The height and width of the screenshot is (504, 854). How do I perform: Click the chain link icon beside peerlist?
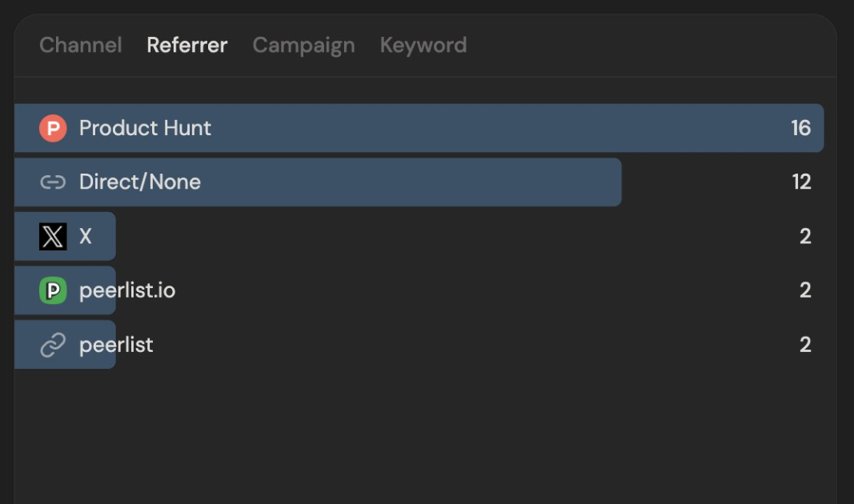(53, 345)
